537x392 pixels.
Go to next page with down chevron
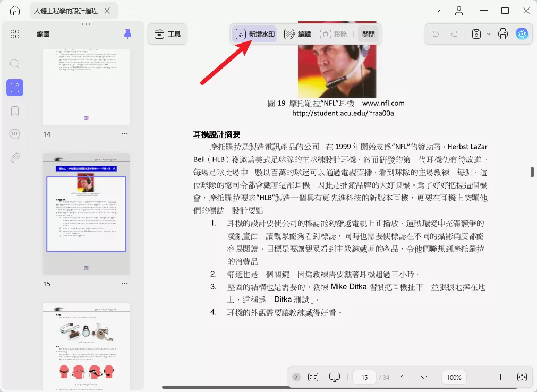click(424, 377)
